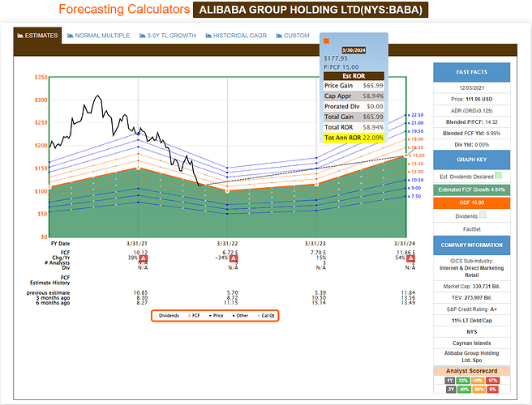Click the green 33% scorecard badge

tap(463, 381)
